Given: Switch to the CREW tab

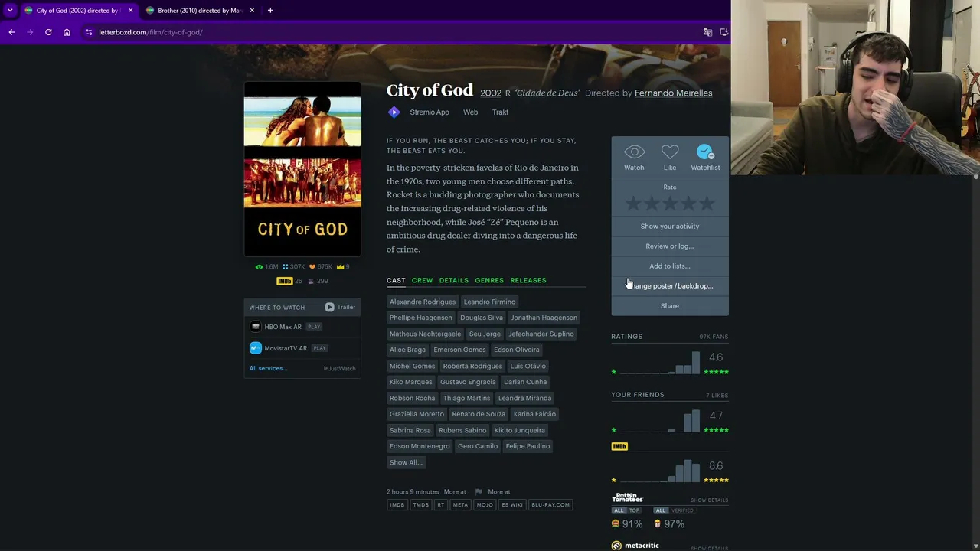Looking at the screenshot, I should coord(422,280).
